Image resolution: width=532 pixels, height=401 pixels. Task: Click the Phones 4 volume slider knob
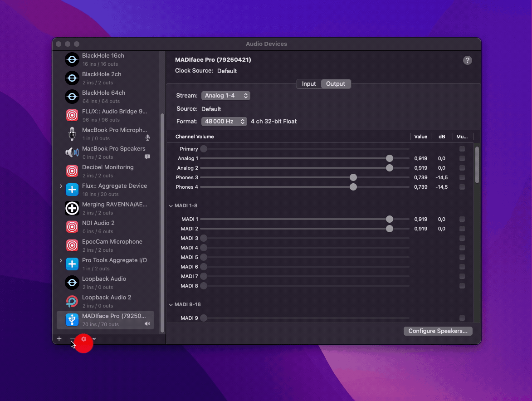coord(353,187)
